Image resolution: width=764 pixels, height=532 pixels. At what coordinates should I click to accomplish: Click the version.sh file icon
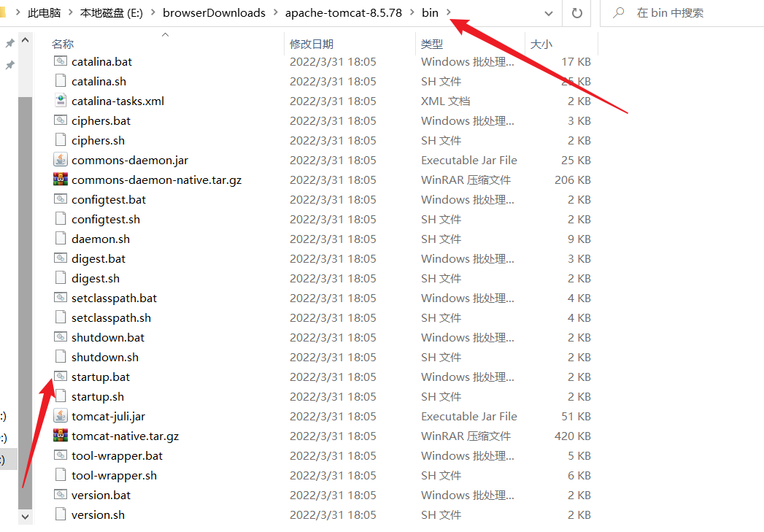coord(61,515)
